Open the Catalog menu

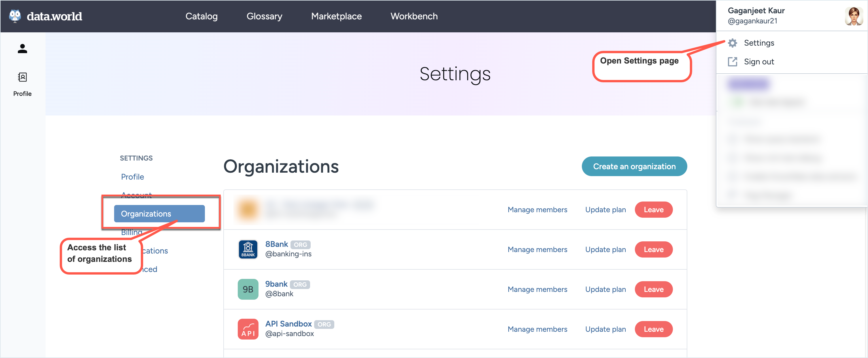[x=201, y=16]
